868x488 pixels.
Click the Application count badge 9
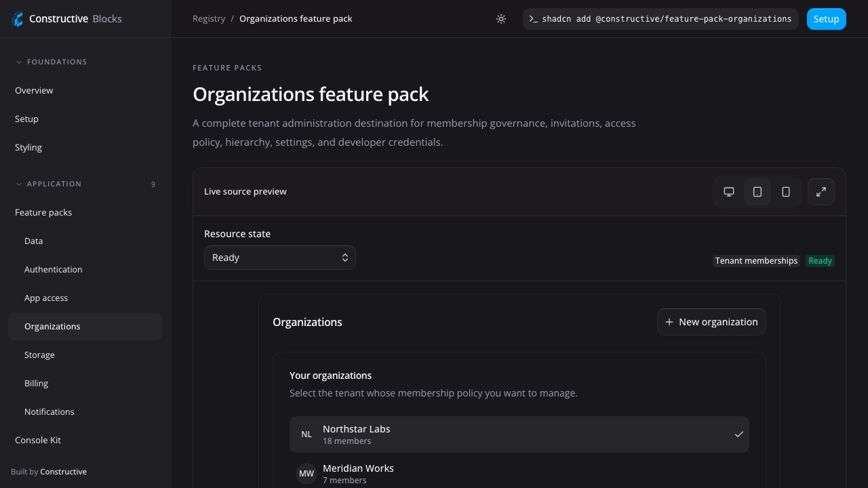pyautogui.click(x=153, y=184)
